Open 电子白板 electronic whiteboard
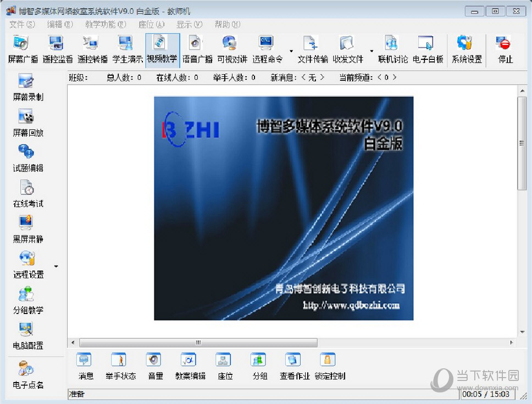This screenshot has height=404, width=532. pos(428,49)
